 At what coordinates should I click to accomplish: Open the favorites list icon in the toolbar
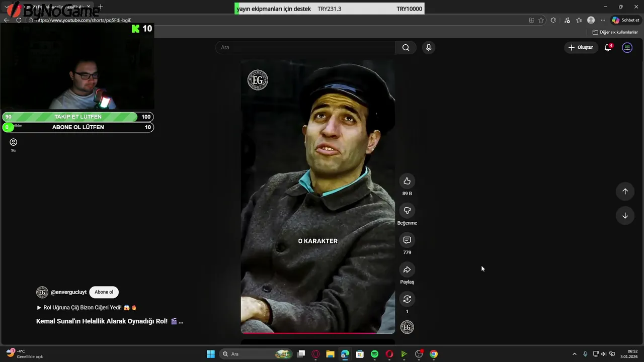[579, 20]
